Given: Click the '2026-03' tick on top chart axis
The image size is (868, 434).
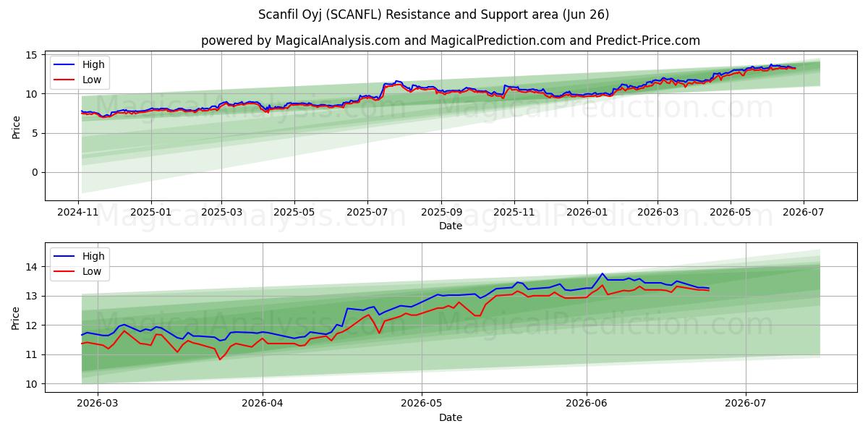Looking at the screenshot, I should 657,213.
